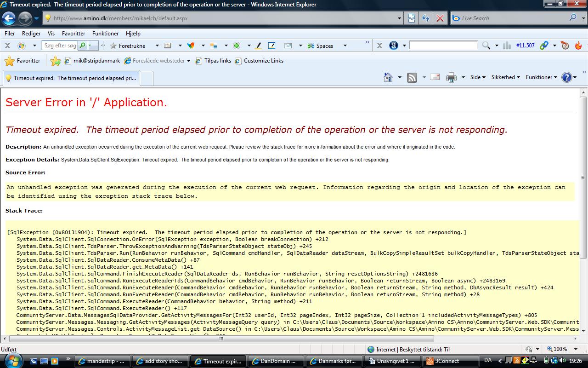Screen dimensions: 588x368
Task: Open the recent pages dropdown arrow
Action: [37, 18]
